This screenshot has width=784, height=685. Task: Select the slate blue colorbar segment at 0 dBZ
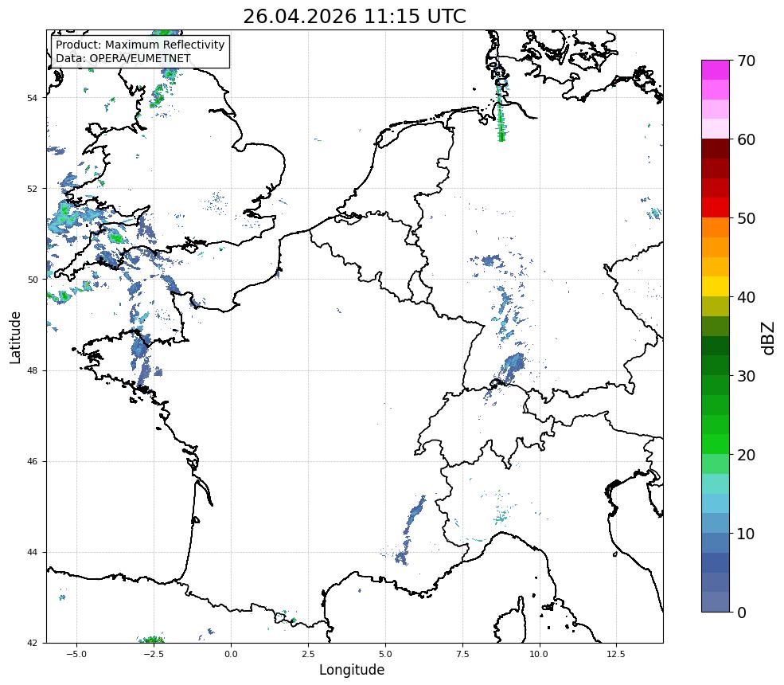[715, 602]
